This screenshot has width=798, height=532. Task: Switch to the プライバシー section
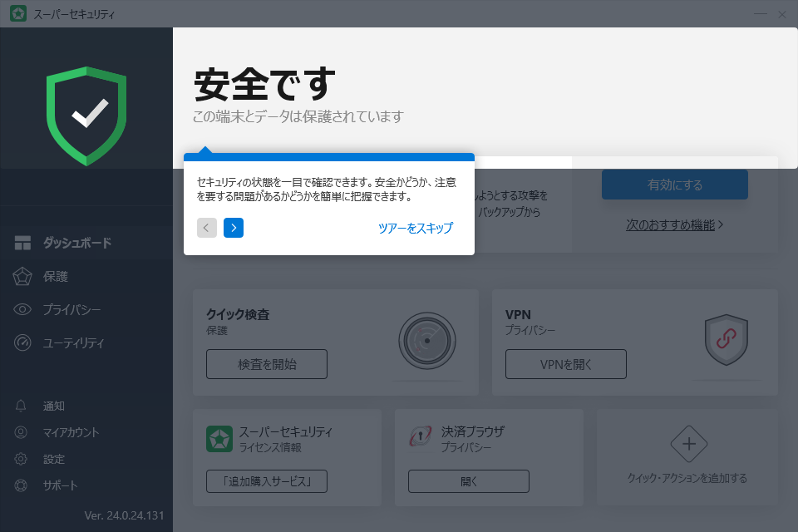(x=71, y=309)
